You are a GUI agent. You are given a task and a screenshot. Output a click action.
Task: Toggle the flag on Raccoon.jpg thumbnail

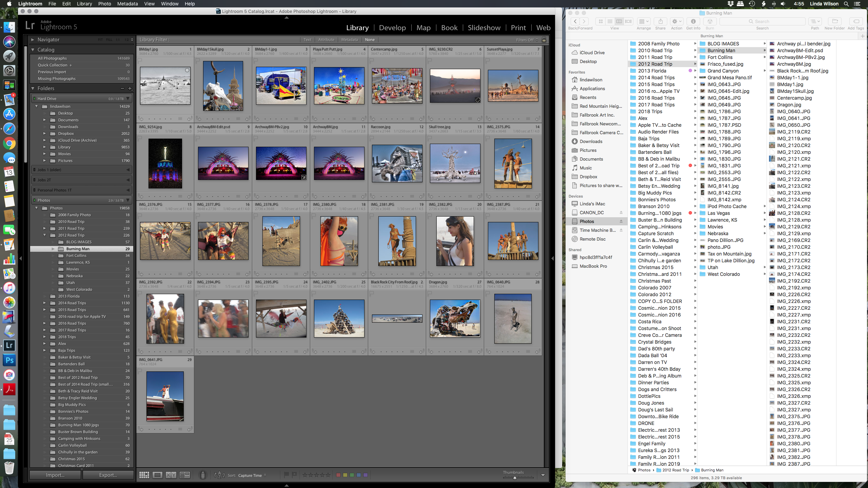point(372,138)
